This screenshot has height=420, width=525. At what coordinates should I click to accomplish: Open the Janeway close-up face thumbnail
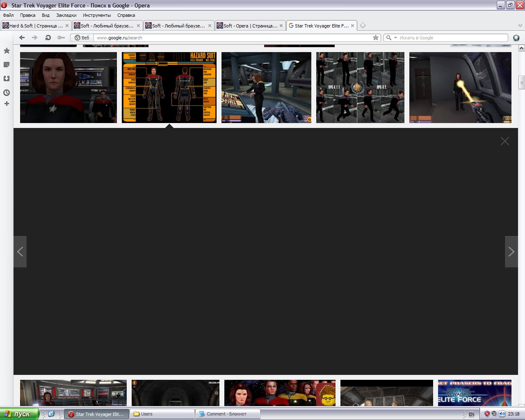coord(68,87)
